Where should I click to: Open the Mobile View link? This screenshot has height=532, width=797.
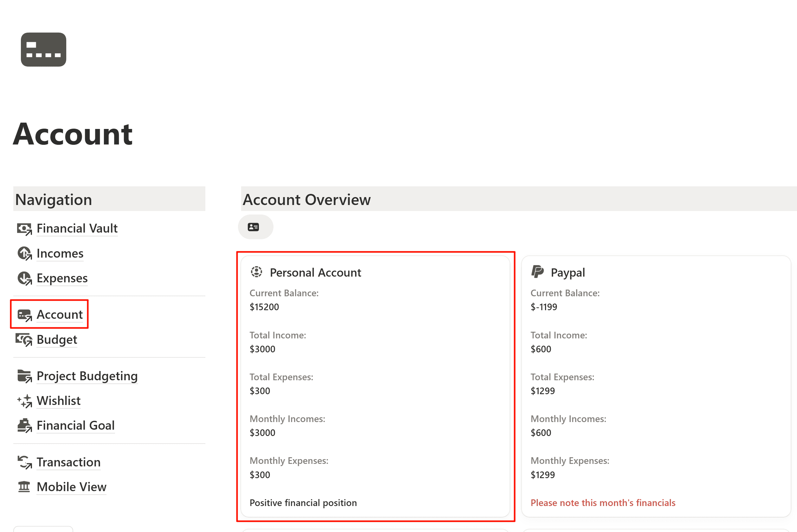[x=71, y=487]
